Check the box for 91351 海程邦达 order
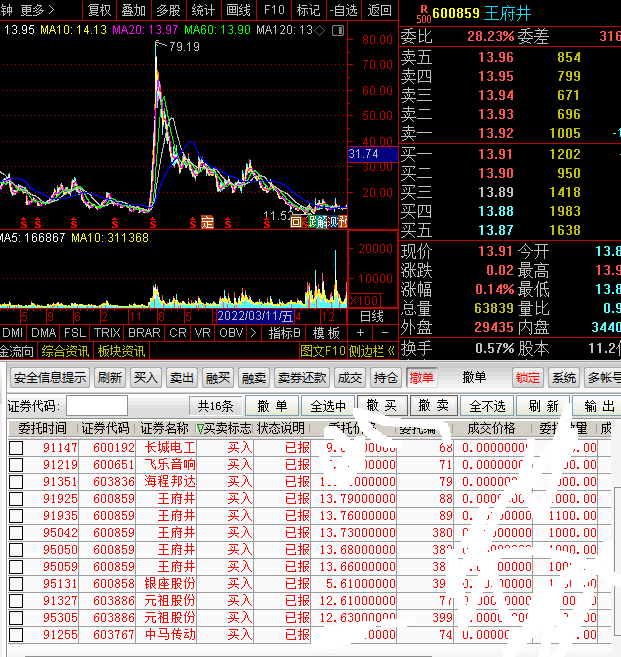 click(16, 482)
